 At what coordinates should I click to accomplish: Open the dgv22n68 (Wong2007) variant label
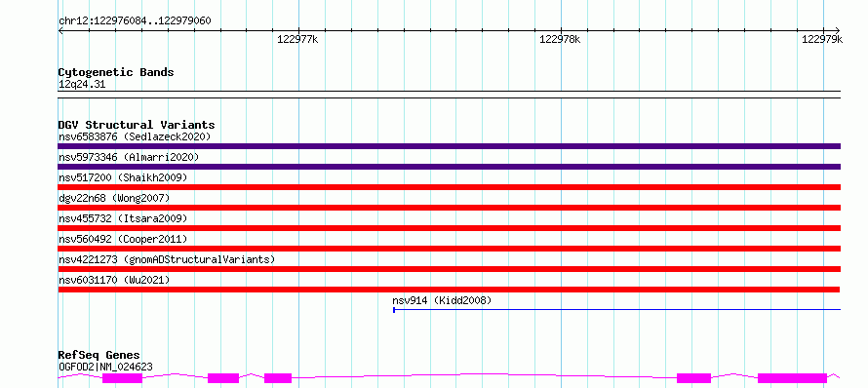pos(114,198)
